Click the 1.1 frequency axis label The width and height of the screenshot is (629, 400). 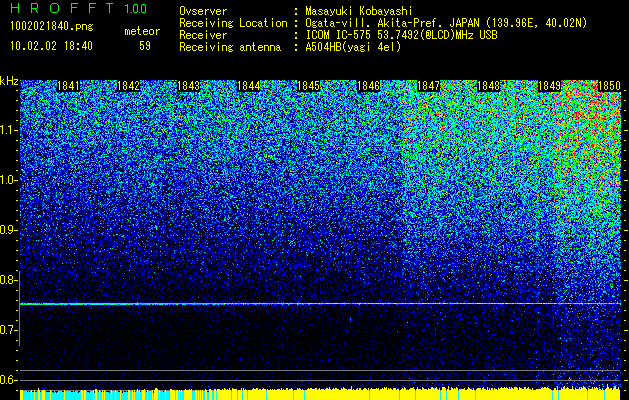click(7, 130)
